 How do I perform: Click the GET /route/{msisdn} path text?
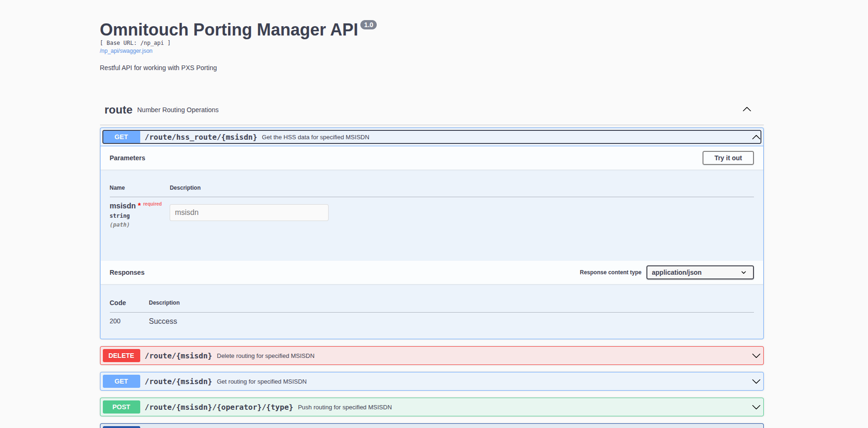(179, 381)
